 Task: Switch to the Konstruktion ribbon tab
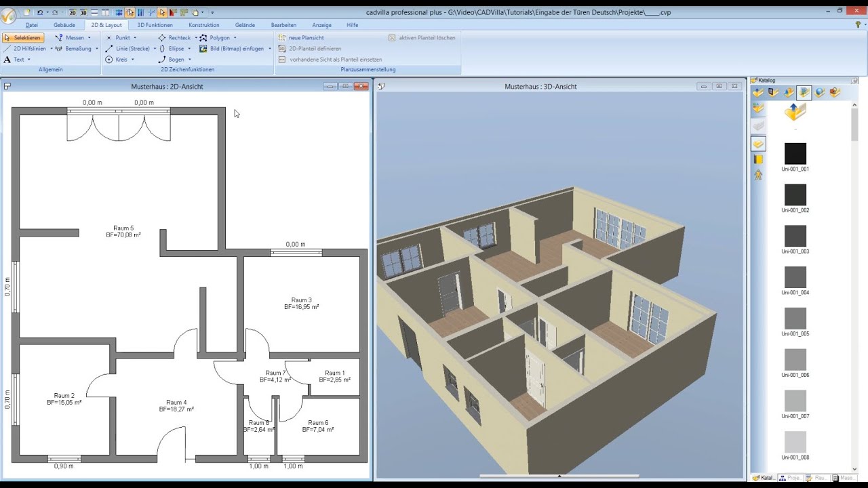(x=204, y=25)
